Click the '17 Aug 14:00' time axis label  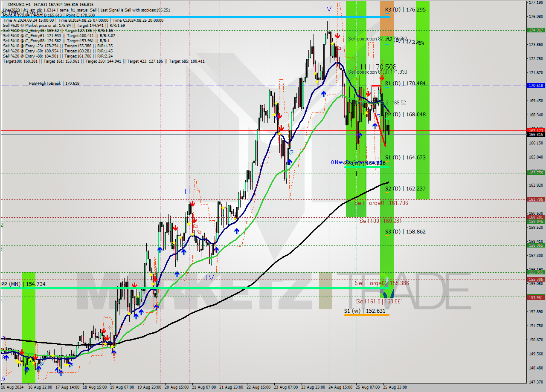[x=67, y=387]
